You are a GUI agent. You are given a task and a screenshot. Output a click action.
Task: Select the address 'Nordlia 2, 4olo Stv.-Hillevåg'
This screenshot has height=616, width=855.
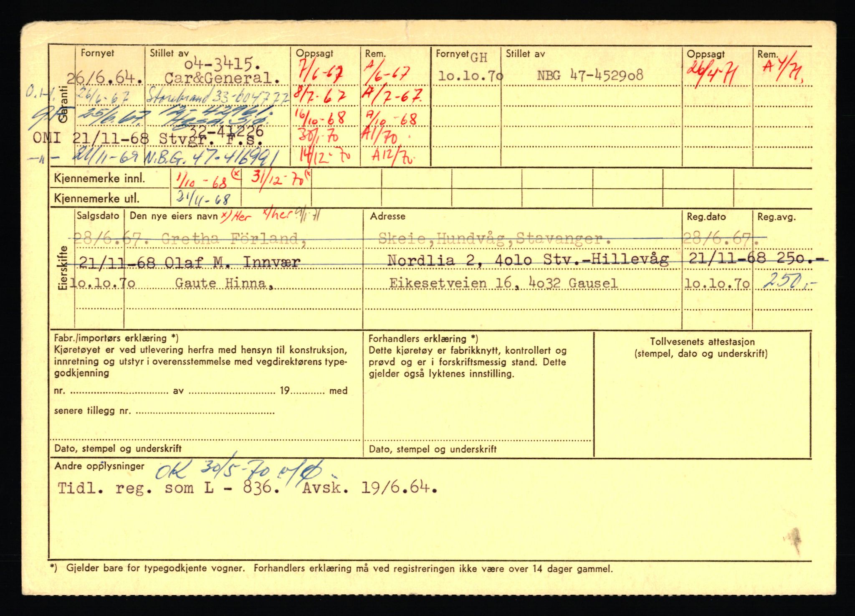528,260
